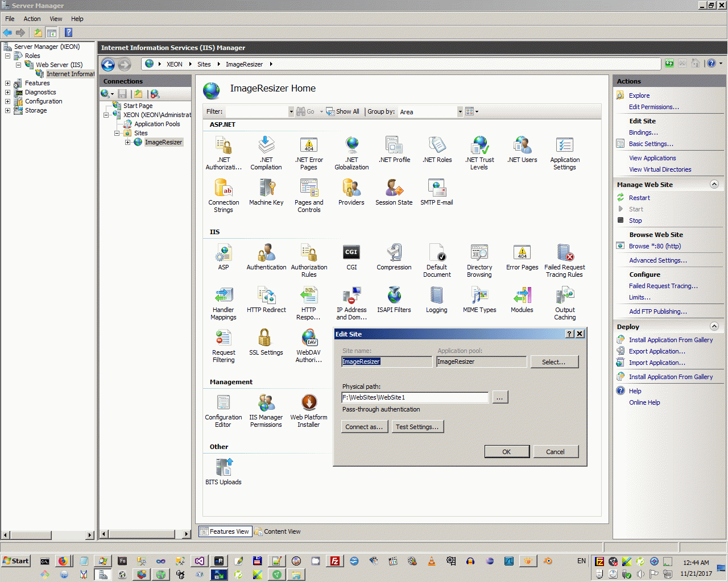
Task: Open the .NET Roles feature
Action: (437, 149)
